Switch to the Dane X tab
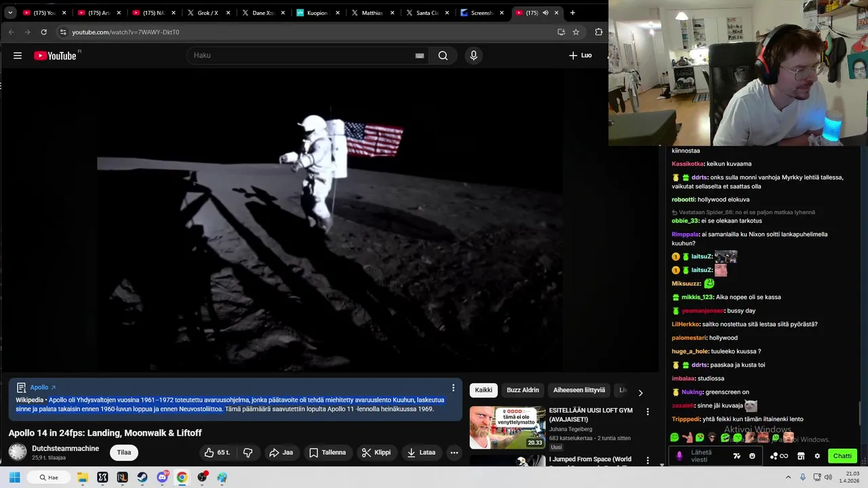868x488 pixels. pyautogui.click(x=262, y=13)
